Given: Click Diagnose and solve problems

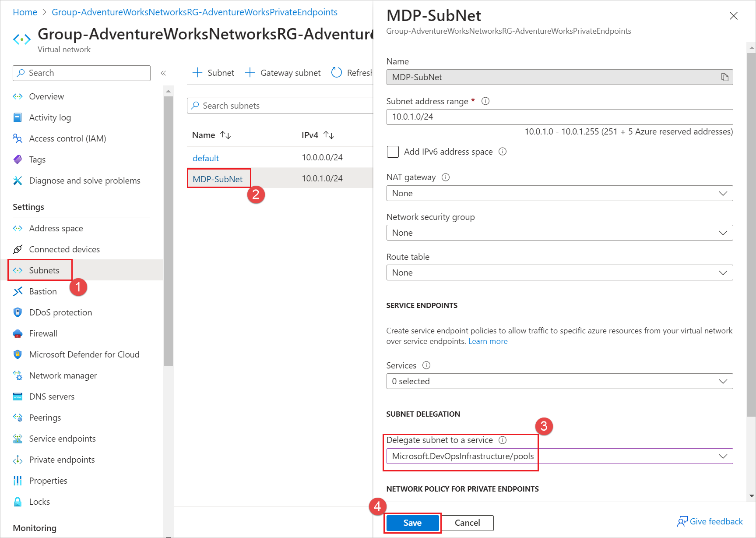Looking at the screenshot, I should coord(84,181).
